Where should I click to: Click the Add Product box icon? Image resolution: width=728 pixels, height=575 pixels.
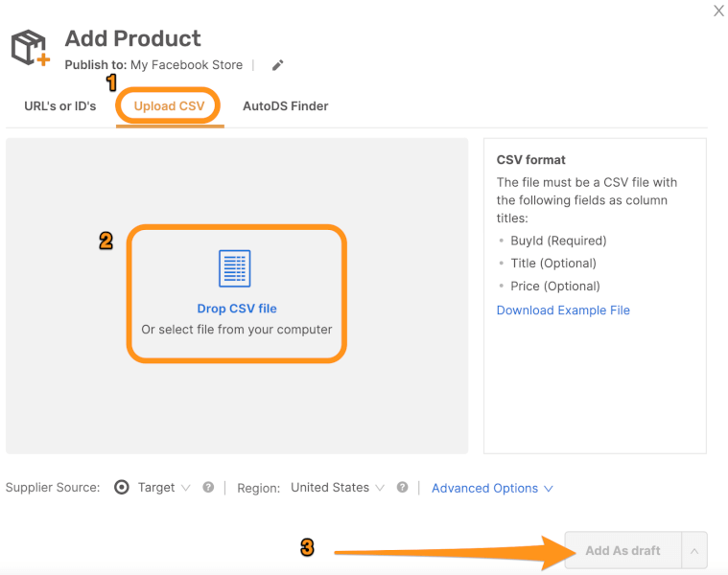[30, 48]
